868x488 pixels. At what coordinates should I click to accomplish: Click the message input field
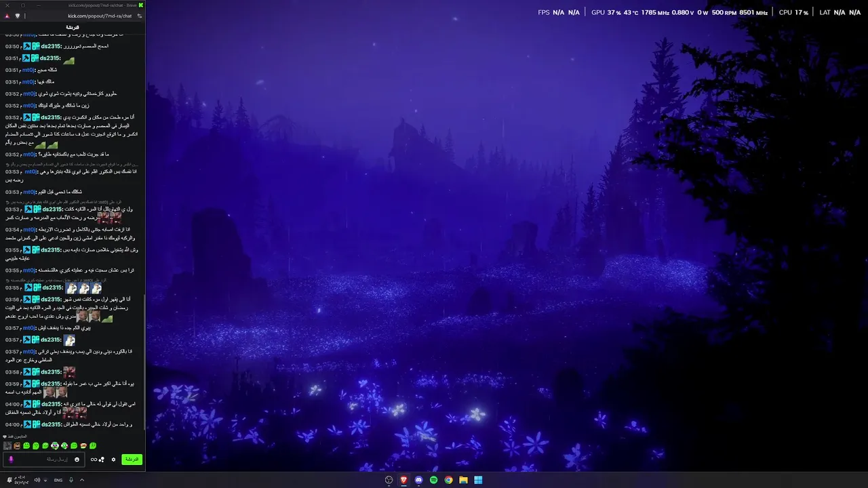pos(44,460)
